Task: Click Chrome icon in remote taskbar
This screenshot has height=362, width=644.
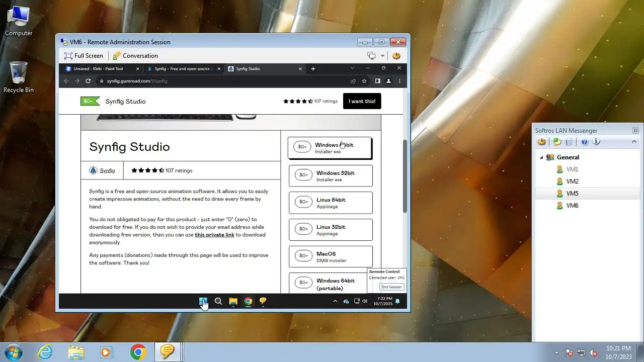Action: point(248,301)
